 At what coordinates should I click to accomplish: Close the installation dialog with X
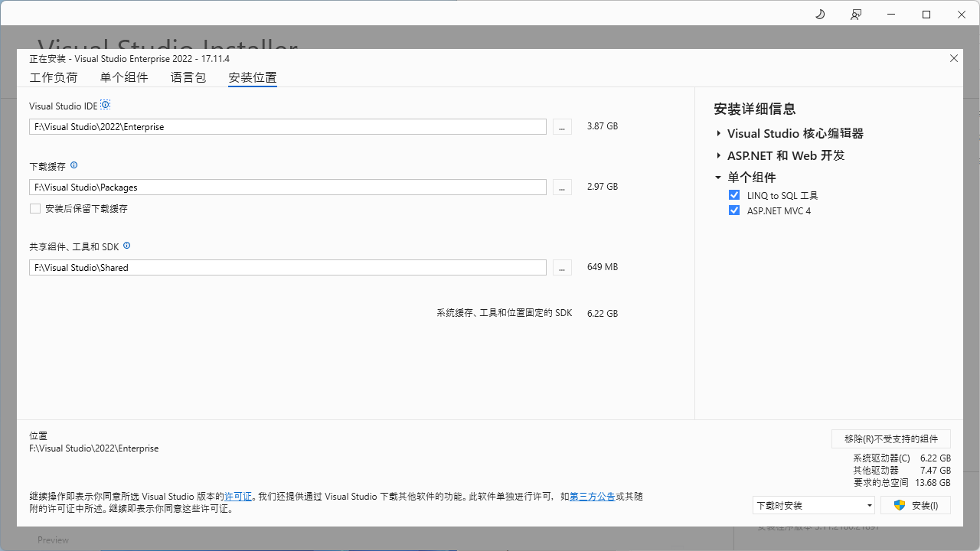pyautogui.click(x=954, y=58)
